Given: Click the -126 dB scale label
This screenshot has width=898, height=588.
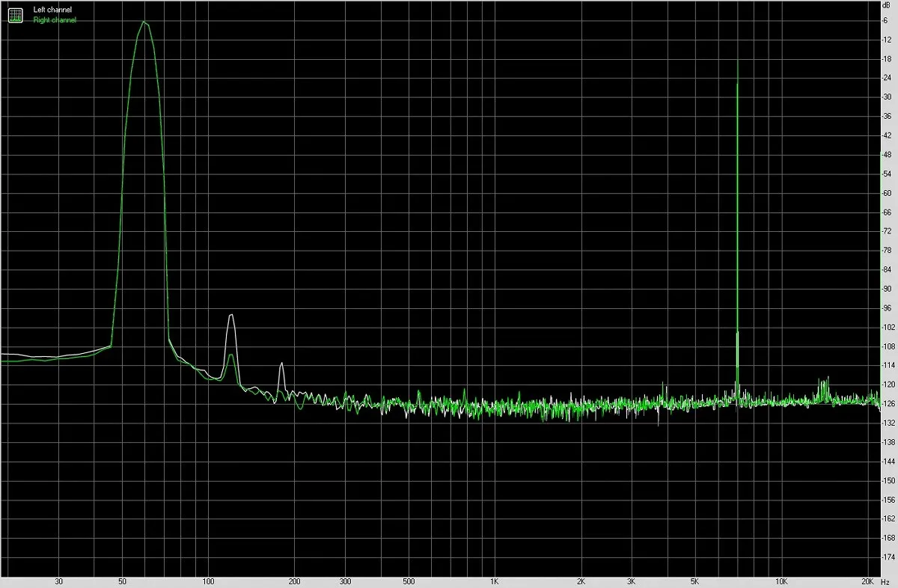Looking at the screenshot, I should tap(888, 404).
